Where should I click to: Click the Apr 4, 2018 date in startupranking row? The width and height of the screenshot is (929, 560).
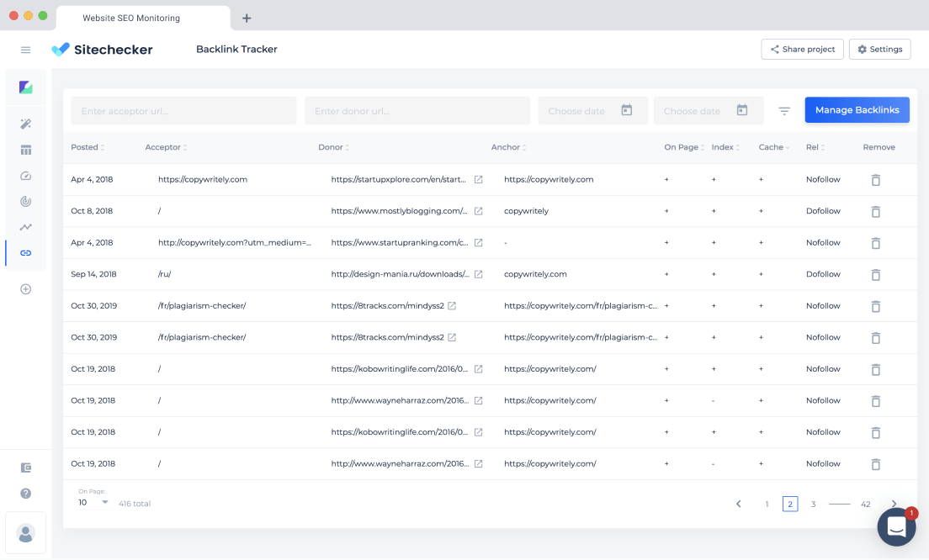tap(92, 243)
